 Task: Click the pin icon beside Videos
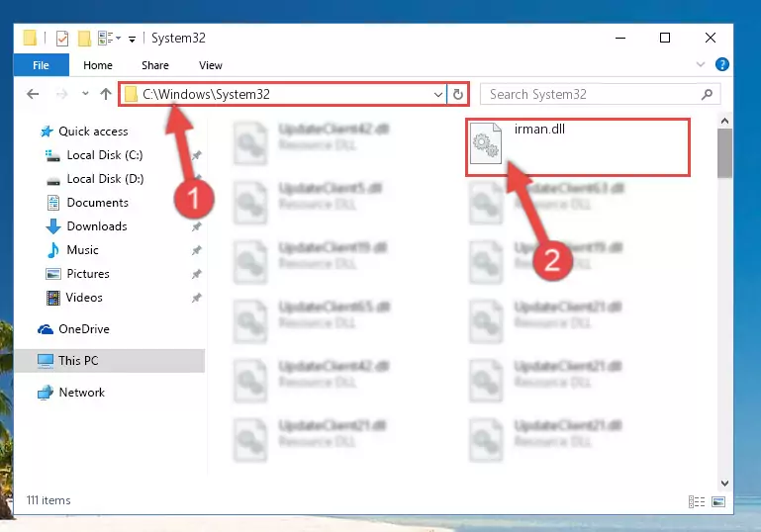196,298
